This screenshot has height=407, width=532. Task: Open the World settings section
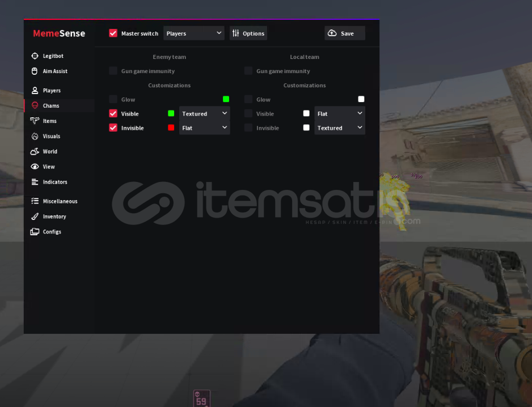click(59, 151)
